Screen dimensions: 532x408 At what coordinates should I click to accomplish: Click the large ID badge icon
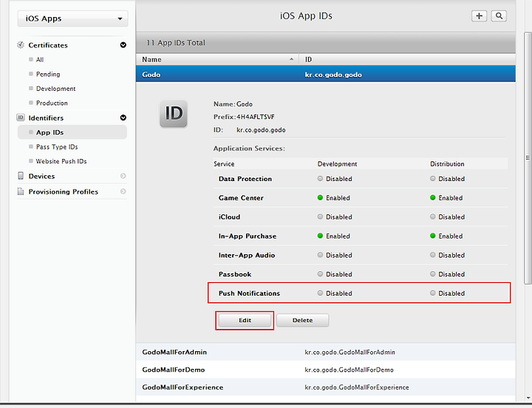pos(174,114)
